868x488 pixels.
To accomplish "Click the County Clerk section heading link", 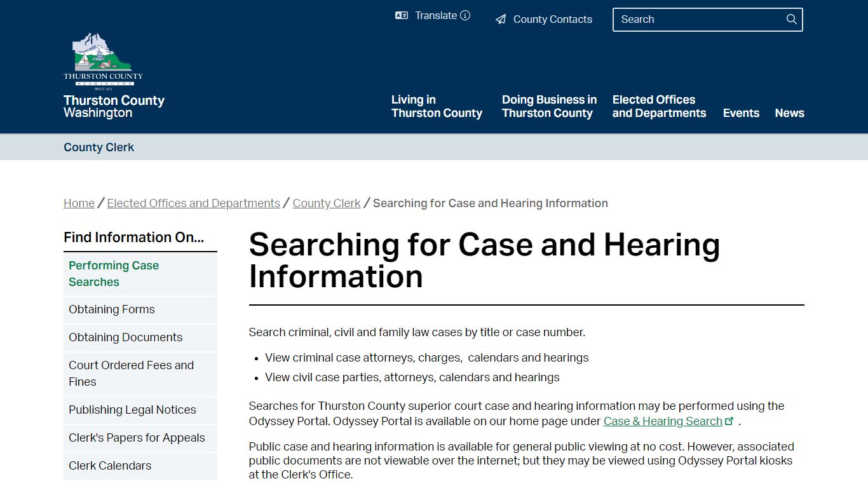I will click(x=98, y=147).
